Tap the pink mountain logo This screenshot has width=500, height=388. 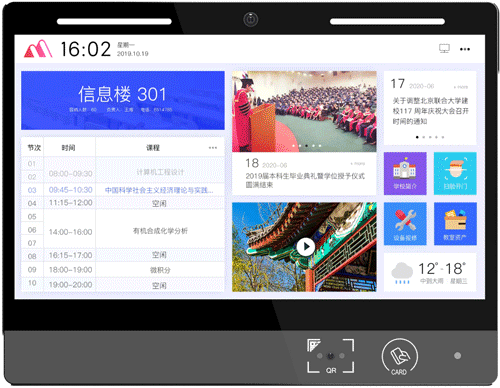coord(38,49)
